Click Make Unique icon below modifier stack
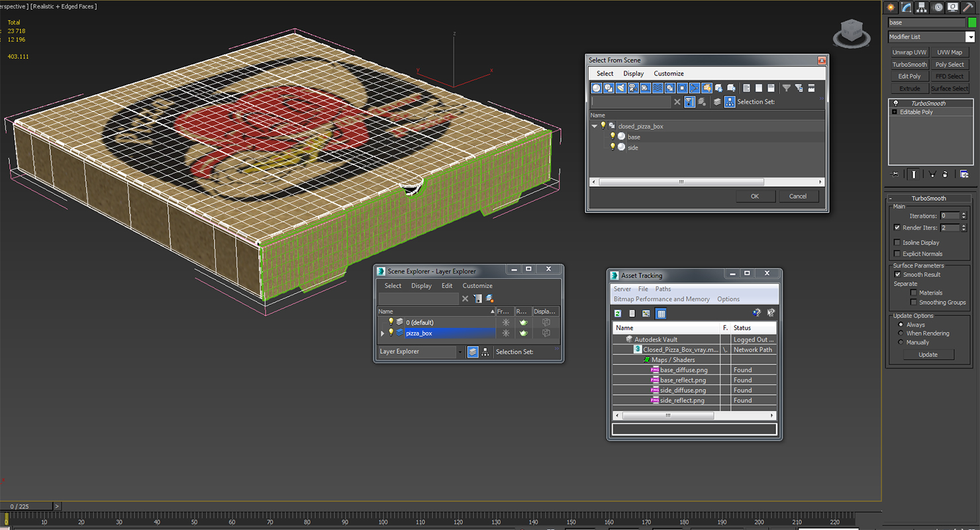Viewport: 980px width, 530px height. coord(932,174)
